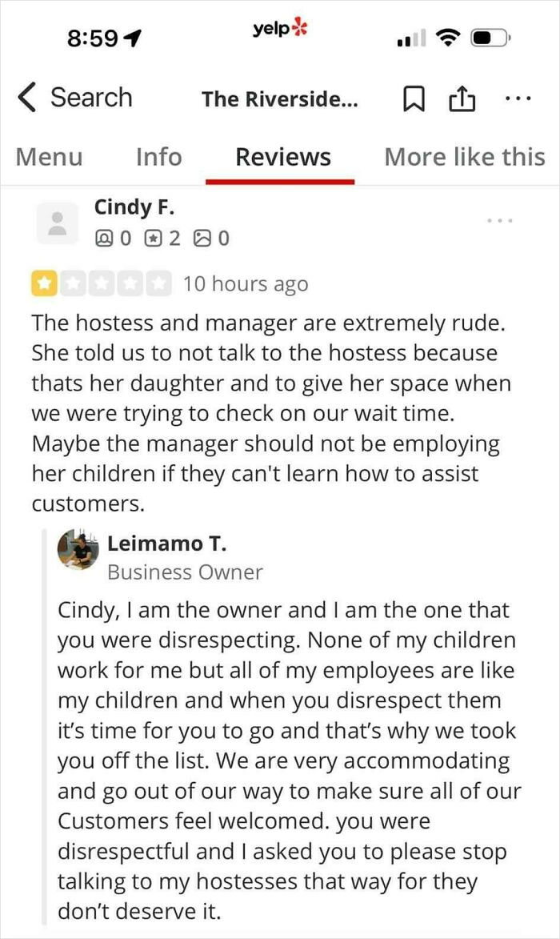Tap the truncated business name to expand it
Screen dimensions: 560x939
coord(280,98)
